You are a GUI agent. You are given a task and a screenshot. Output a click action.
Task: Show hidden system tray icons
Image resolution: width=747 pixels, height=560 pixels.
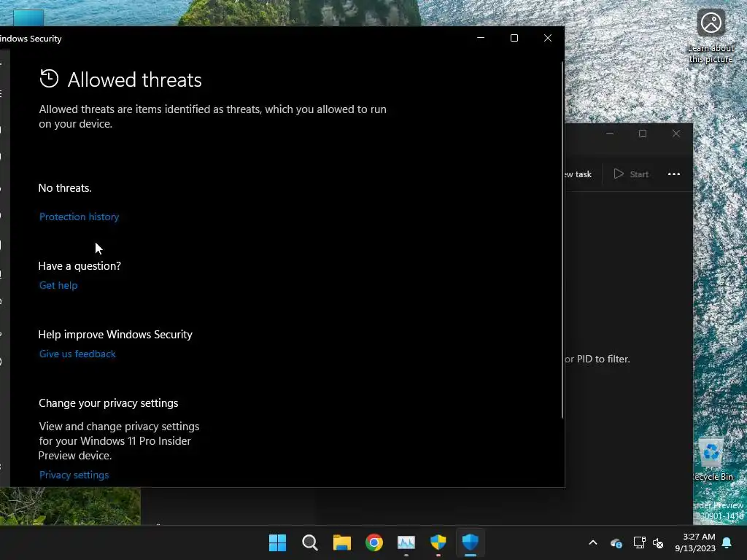(593, 542)
